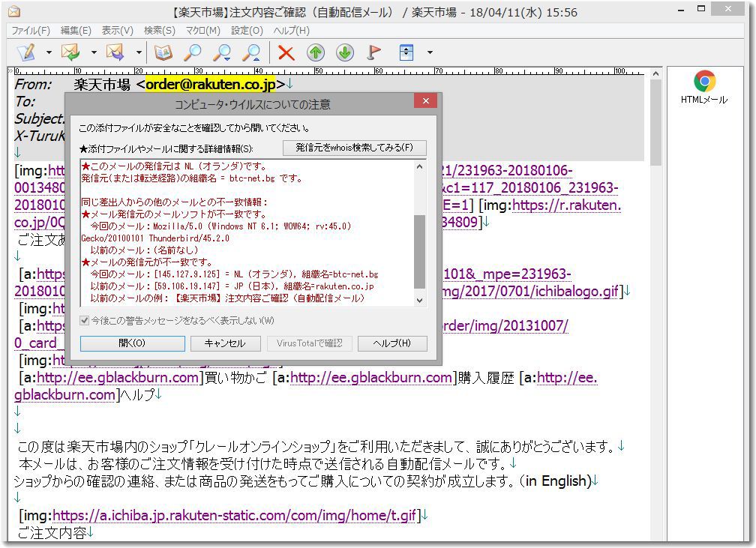756x548 pixels.
Task: Click the compose new mail pencil icon
Action: [26, 52]
